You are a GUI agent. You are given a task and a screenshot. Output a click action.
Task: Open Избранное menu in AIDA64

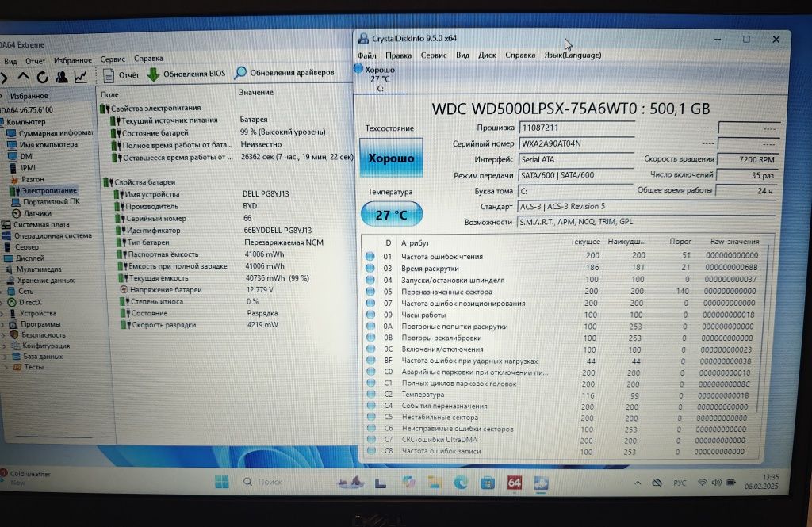[72, 60]
